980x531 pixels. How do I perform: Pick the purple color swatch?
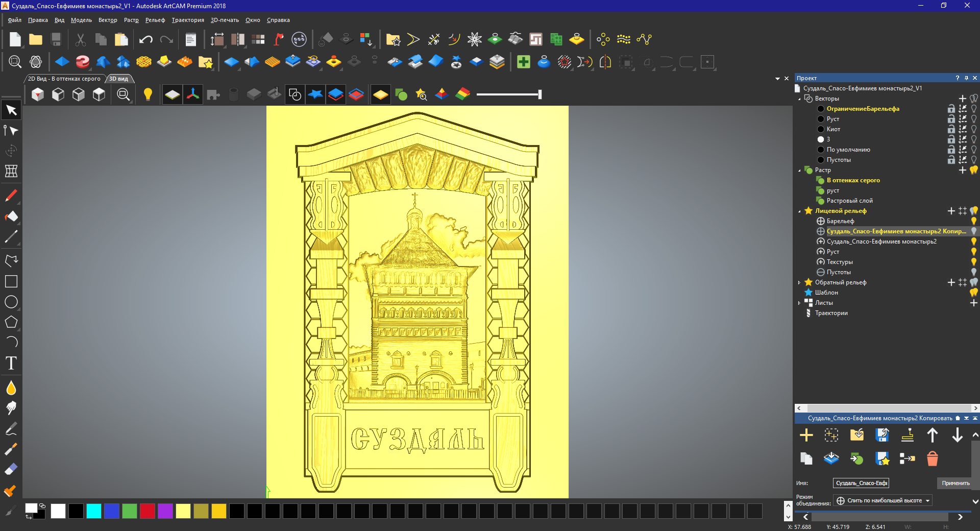(165, 511)
